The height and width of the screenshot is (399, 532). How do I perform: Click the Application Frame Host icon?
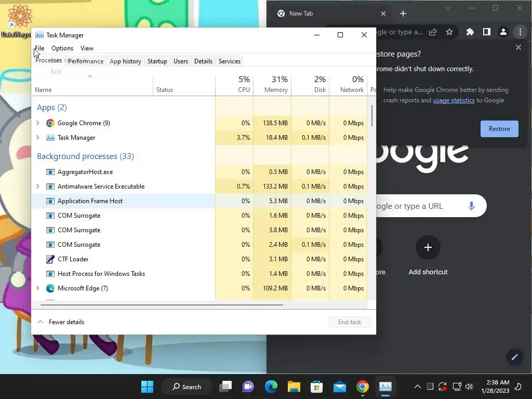(50, 201)
